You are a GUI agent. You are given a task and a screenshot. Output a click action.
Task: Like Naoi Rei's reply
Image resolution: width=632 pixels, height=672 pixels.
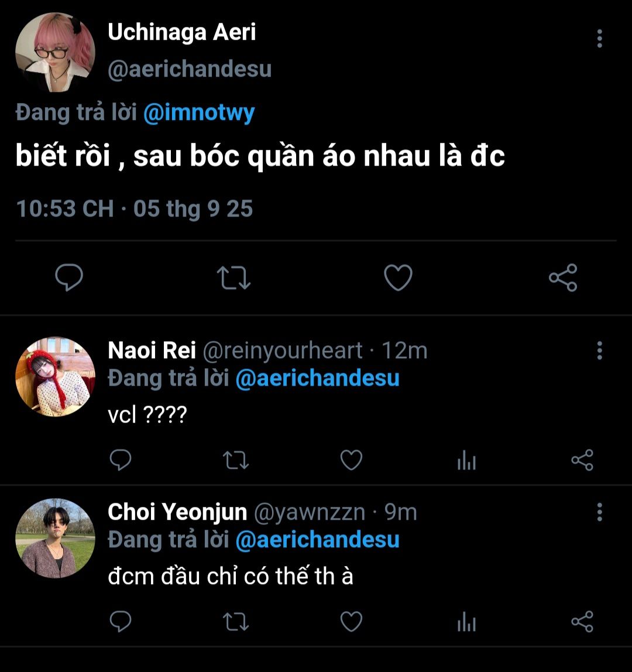click(x=351, y=460)
